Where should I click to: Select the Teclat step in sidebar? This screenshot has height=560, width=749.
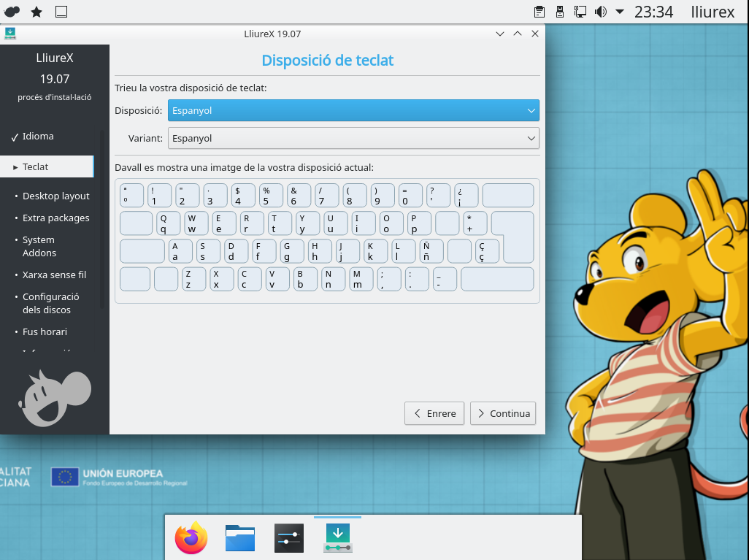(47, 166)
